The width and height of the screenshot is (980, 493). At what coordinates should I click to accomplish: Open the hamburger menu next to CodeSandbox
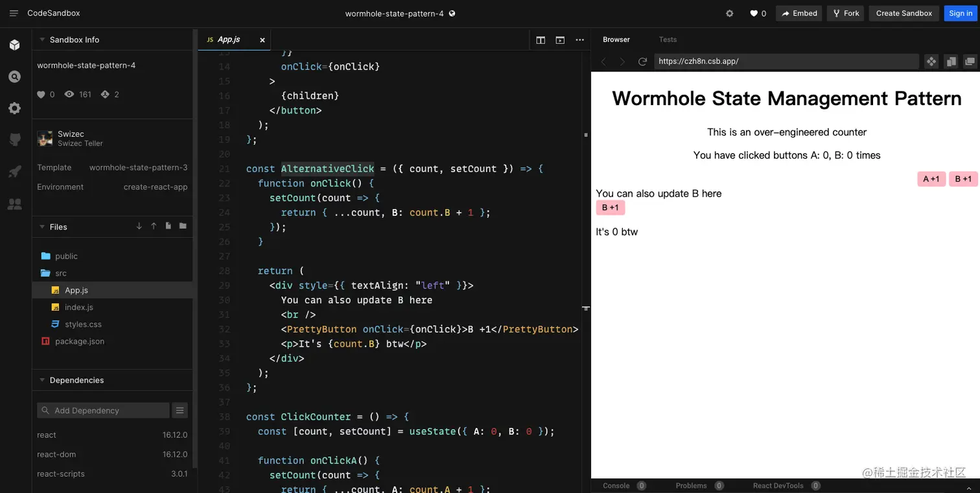[x=14, y=13]
